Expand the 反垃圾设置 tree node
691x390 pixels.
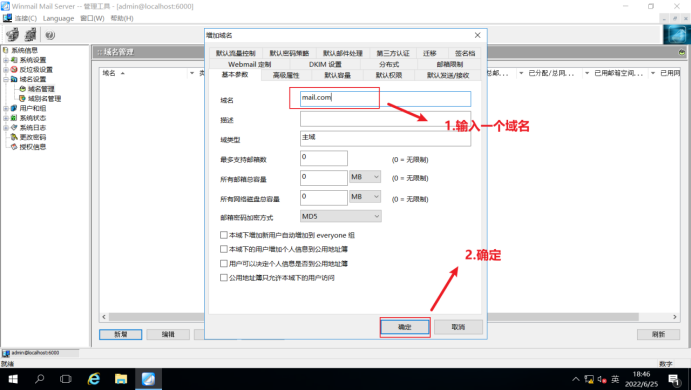[6, 70]
